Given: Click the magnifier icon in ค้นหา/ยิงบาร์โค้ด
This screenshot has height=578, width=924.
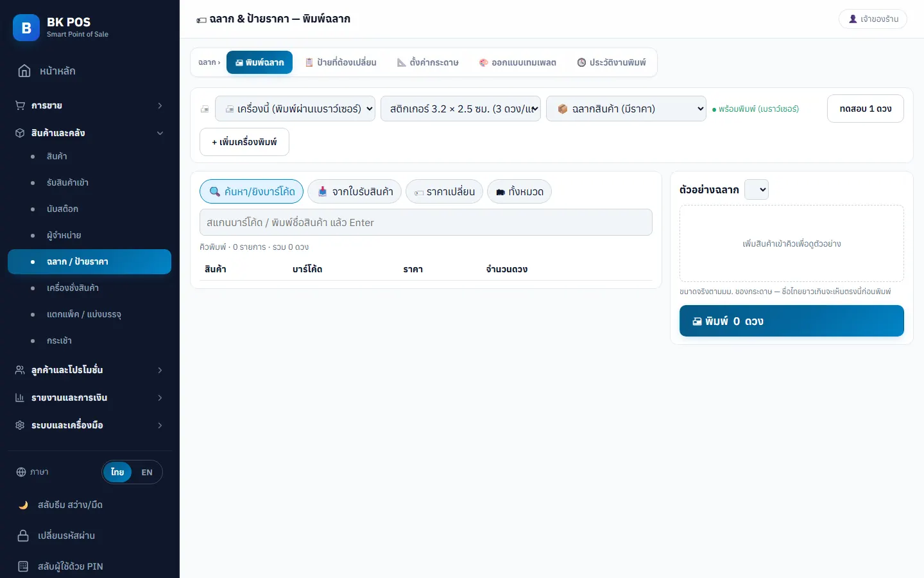Looking at the screenshot, I should tap(215, 191).
